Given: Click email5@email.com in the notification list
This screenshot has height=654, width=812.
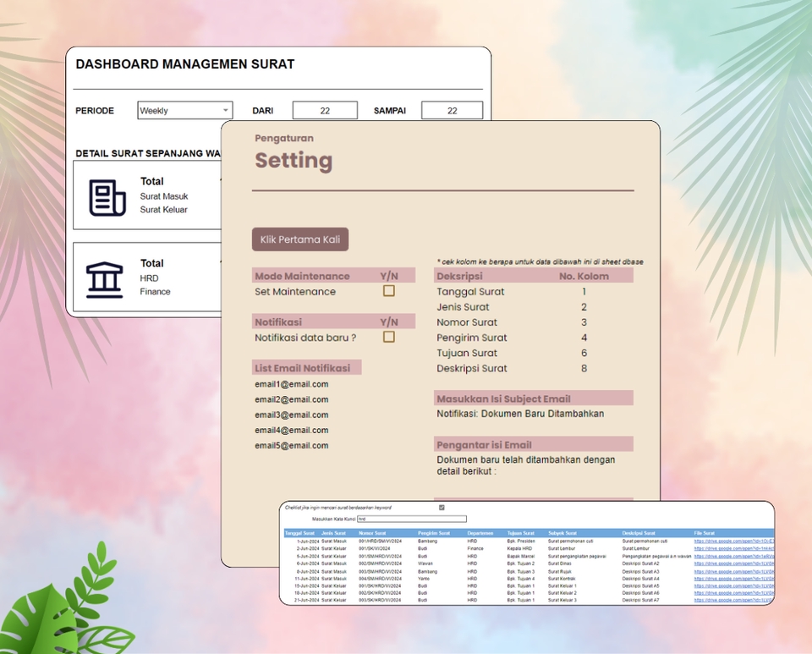Looking at the screenshot, I should (291, 445).
